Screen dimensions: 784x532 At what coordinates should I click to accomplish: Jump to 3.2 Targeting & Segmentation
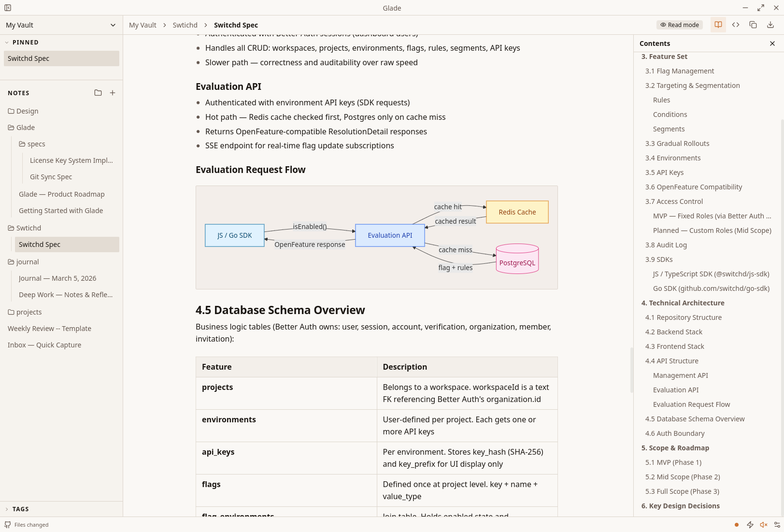693,86
